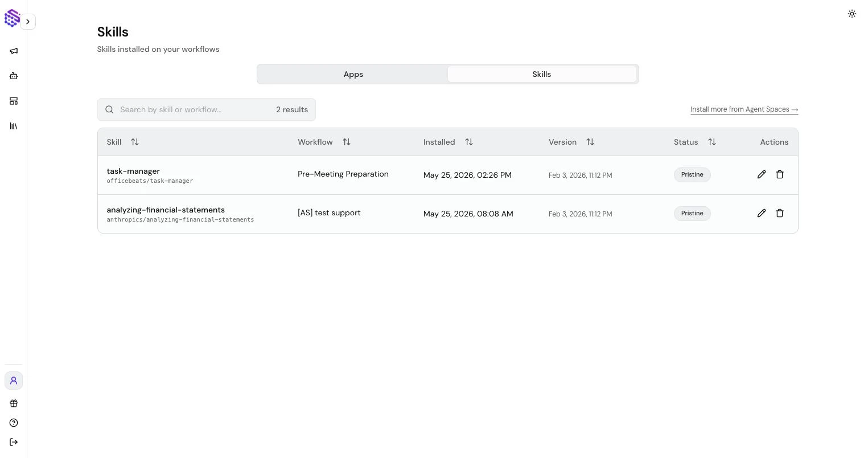Click anthropics/analyzing-financial-statements path text
The width and height of the screenshot is (868, 458).
180,220
